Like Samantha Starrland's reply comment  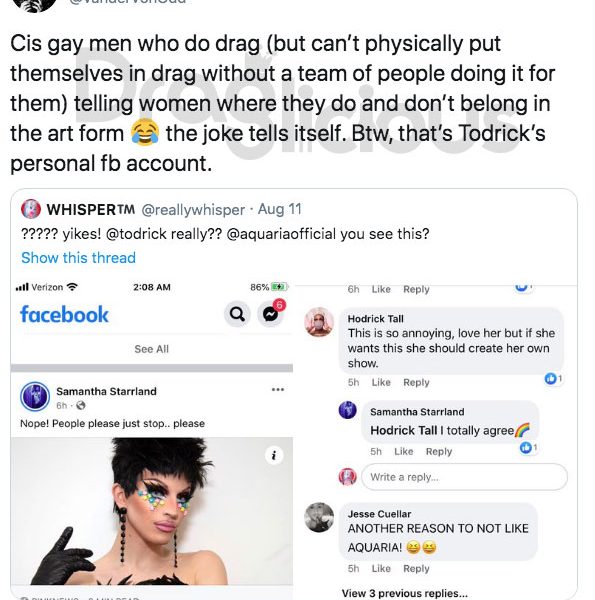click(x=404, y=452)
